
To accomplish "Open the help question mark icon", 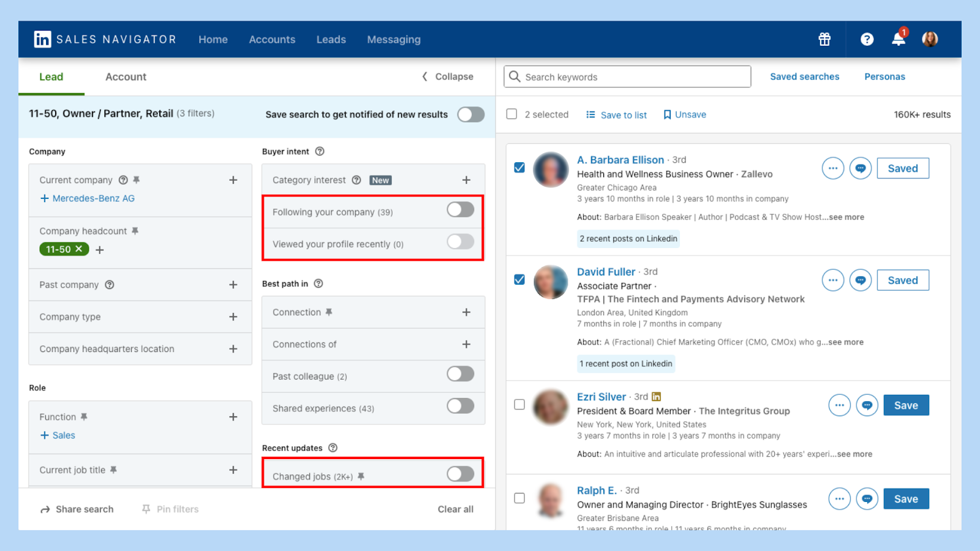I will click(867, 39).
